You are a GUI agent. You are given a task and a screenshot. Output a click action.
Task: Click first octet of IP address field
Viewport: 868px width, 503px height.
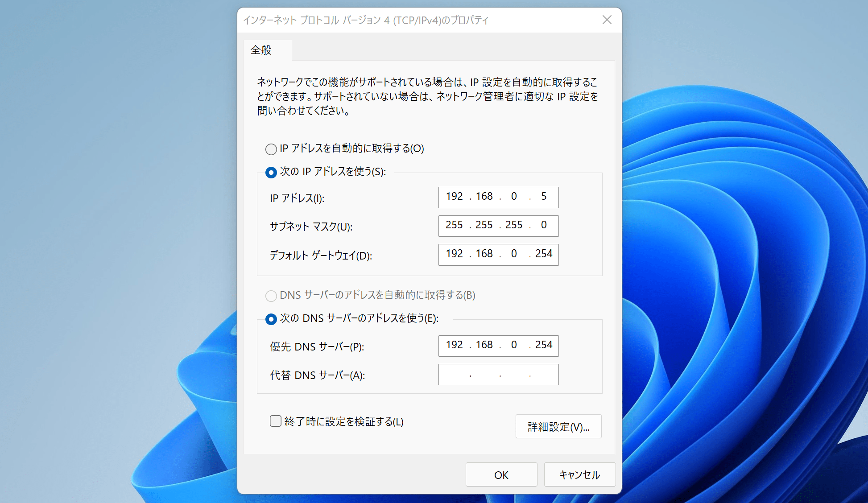click(454, 197)
